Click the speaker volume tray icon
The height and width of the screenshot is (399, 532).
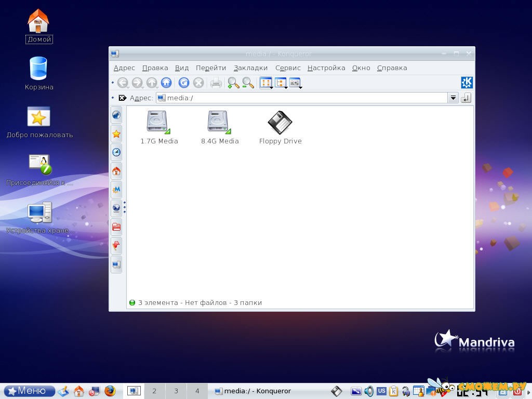369,391
